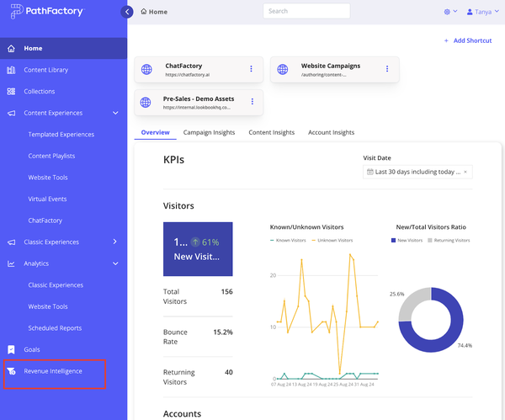505x420 pixels.
Task: Click the Home house icon in sidebar
Action: click(x=11, y=48)
